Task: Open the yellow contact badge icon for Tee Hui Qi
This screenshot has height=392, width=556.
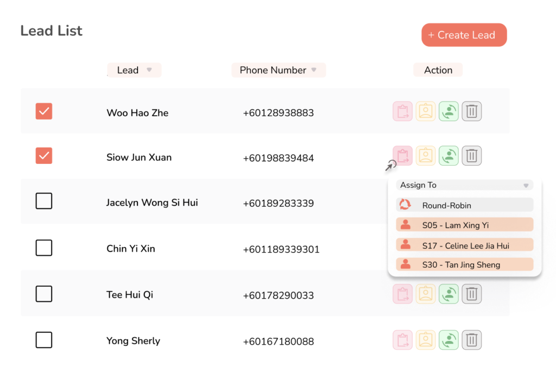Action: (x=426, y=294)
